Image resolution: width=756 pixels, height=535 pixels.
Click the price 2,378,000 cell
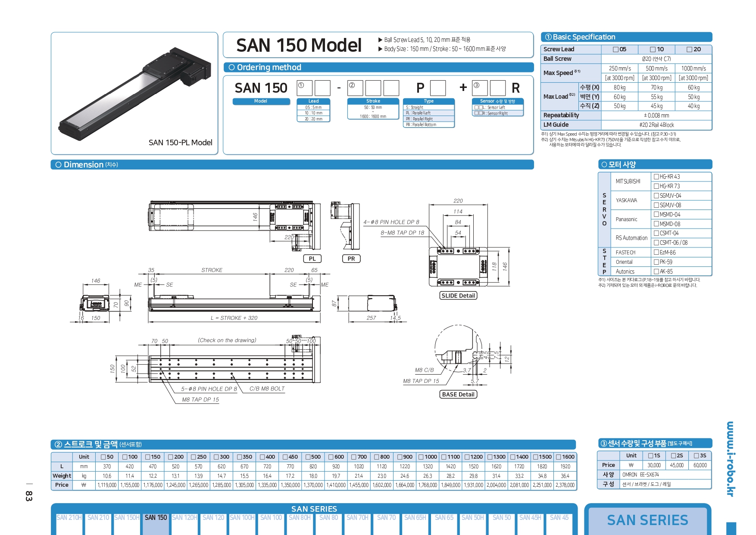tap(565, 485)
